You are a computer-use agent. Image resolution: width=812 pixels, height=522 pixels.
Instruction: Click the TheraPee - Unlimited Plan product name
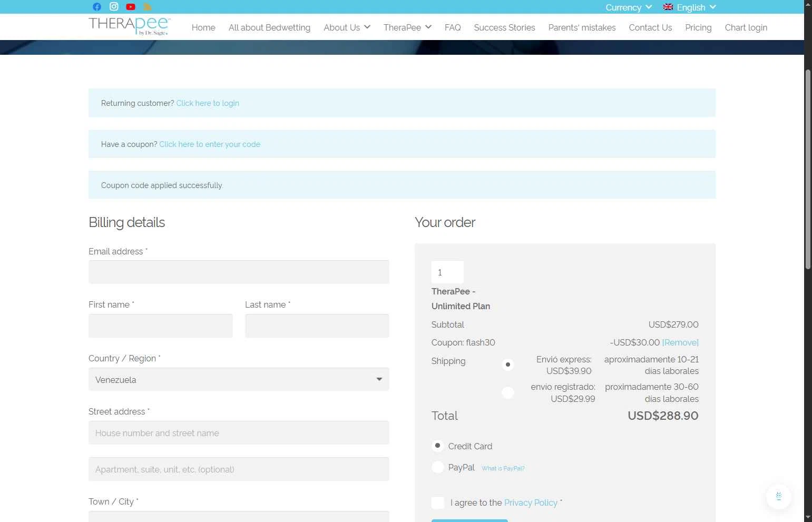461,299
